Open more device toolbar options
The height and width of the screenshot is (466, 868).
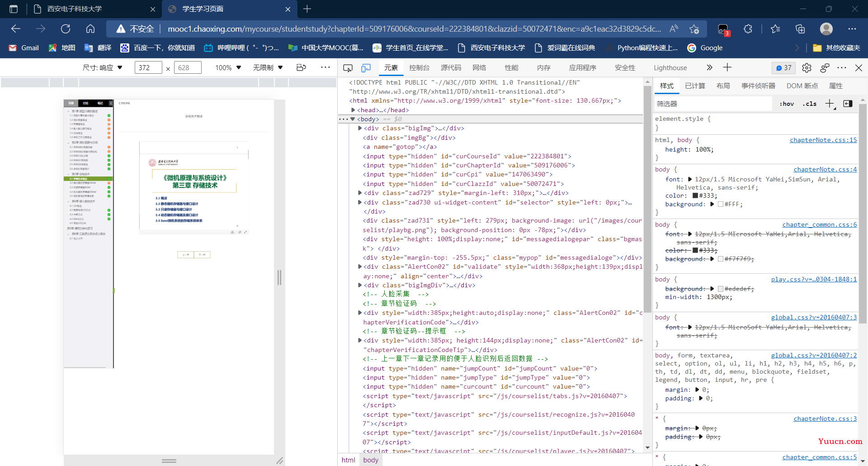coord(325,67)
